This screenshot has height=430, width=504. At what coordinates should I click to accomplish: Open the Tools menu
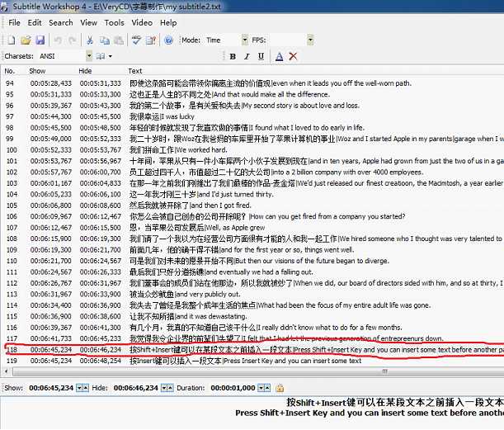(x=114, y=23)
